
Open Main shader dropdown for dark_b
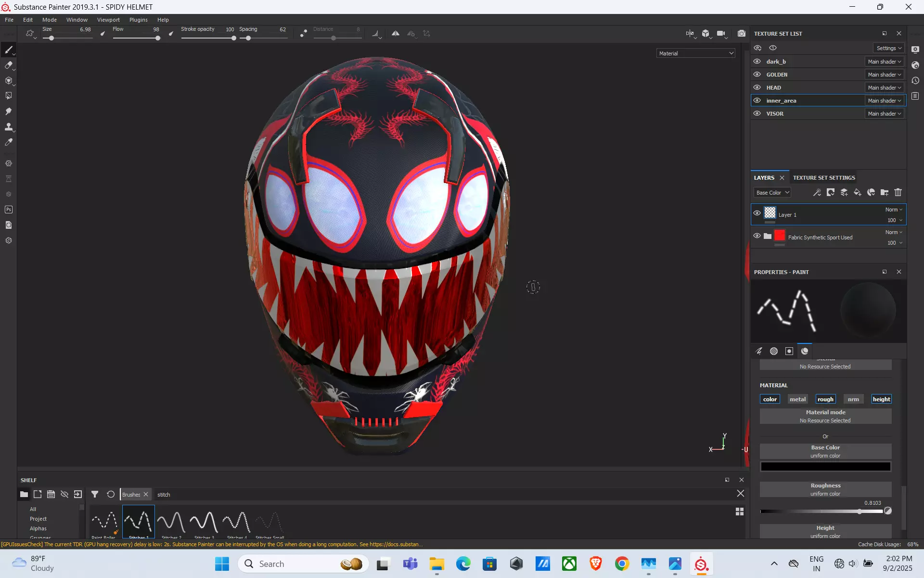pos(885,61)
